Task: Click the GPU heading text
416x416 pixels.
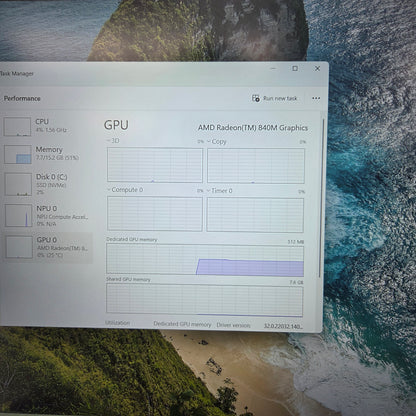Action: pos(116,125)
